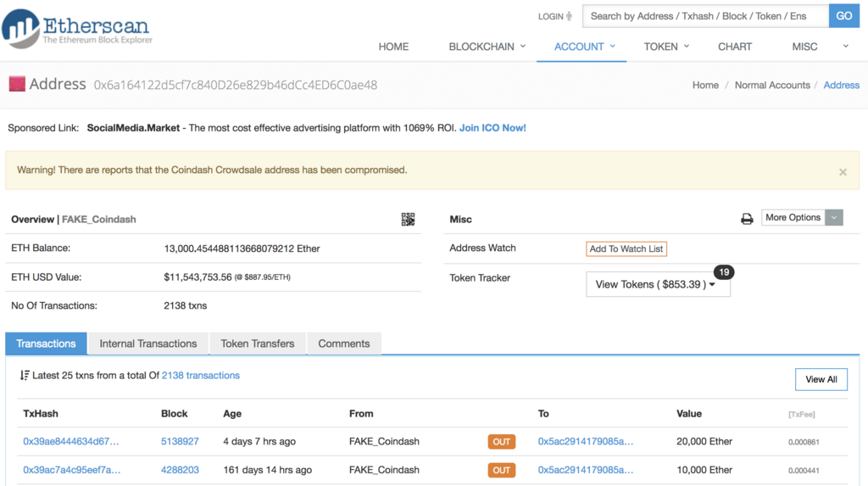The height and width of the screenshot is (486, 868).
Task: Expand the BLOCKCHAIN menu
Action: click(x=487, y=47)
